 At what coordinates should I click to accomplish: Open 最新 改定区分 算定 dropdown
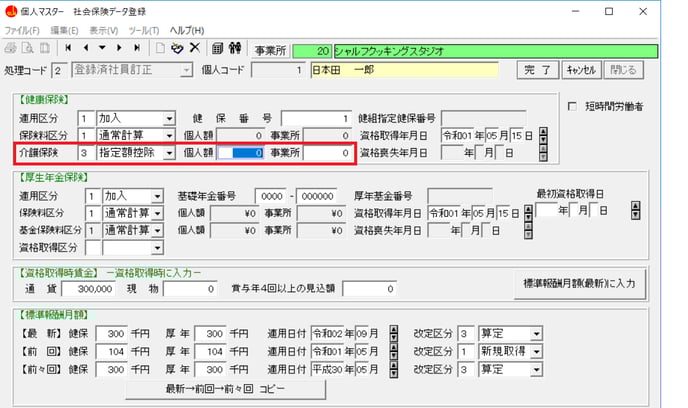coord(536,334)
